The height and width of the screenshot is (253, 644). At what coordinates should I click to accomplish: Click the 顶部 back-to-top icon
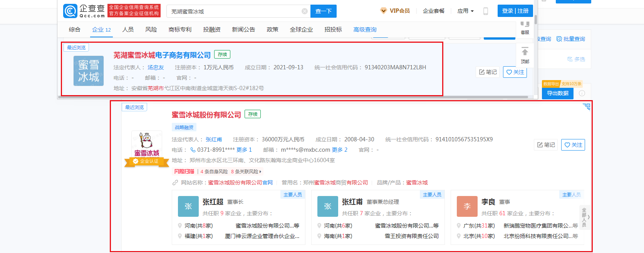click(525, 55)
